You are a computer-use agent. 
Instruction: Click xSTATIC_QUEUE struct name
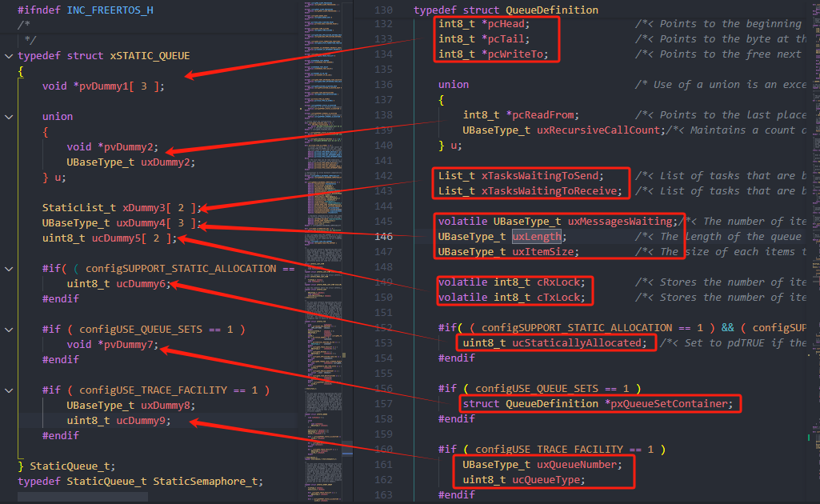(x=150, y=56)
